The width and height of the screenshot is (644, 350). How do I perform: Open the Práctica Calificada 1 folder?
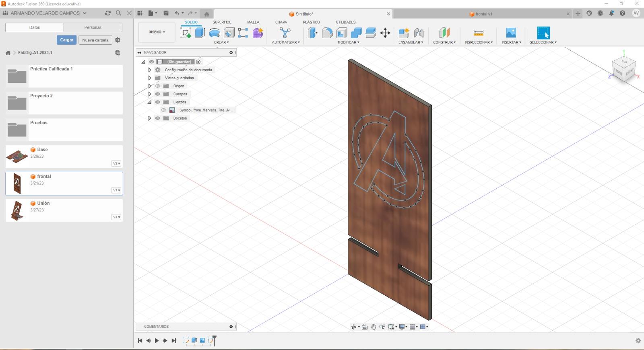pyautogui.click(x=64, y=76)
